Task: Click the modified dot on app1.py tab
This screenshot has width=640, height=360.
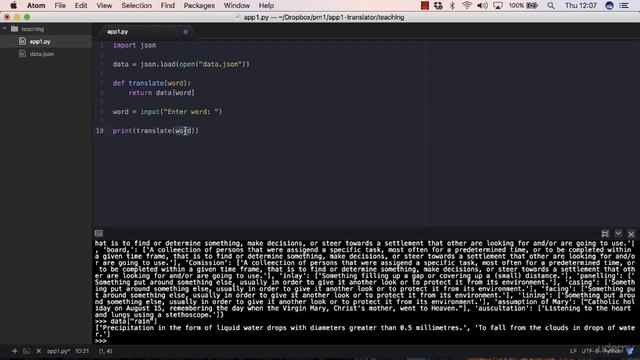Action: pos(185,32)
